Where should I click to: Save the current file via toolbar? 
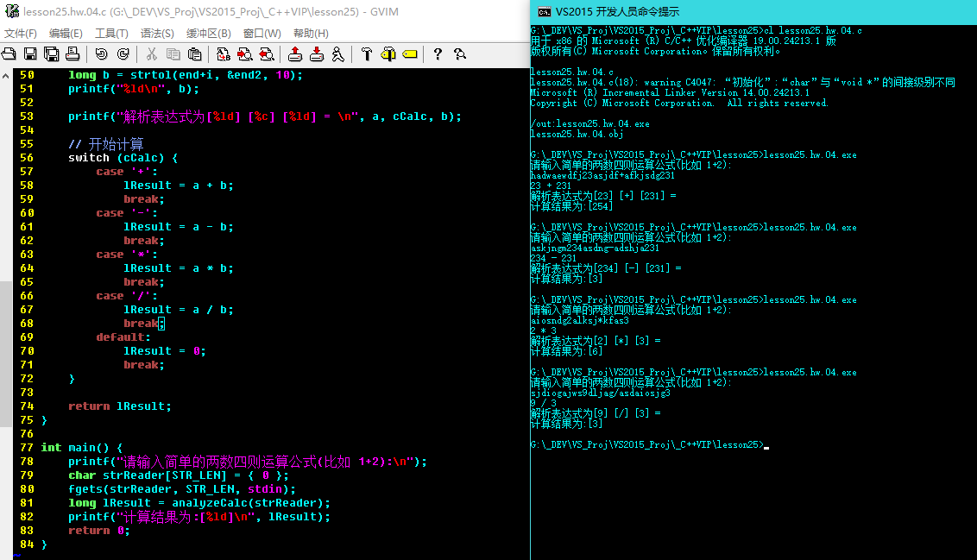pyautogui.click(x=30, y=54)
